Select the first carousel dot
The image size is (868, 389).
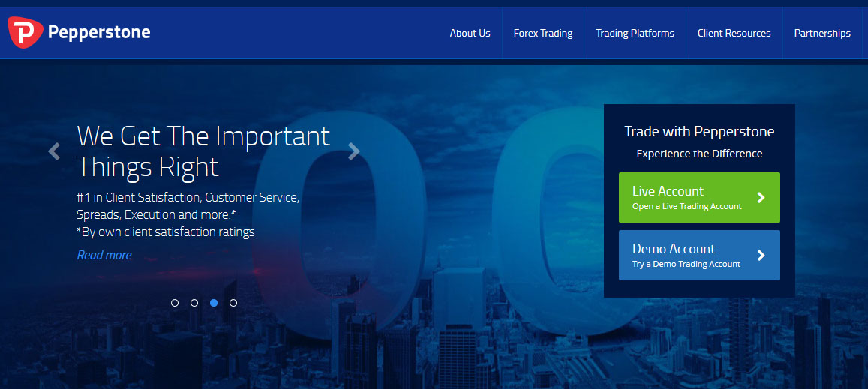[x=175, y=303]
